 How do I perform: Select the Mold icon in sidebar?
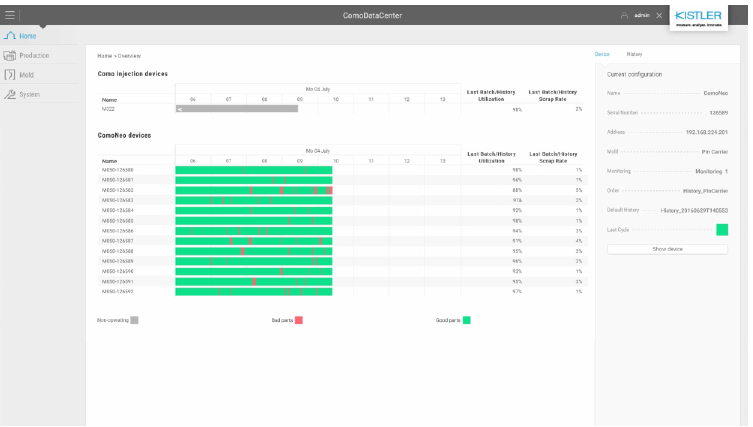[10, 75]
